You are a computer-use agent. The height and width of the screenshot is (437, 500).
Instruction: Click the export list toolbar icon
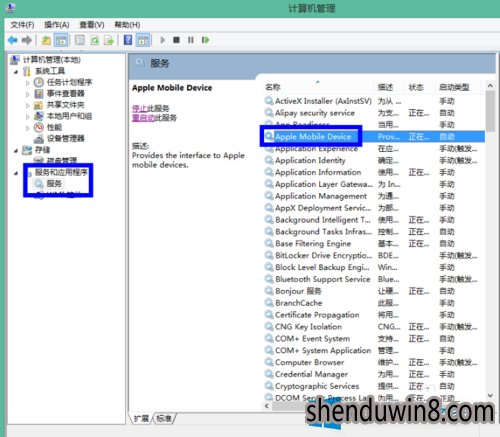(109, 40)
